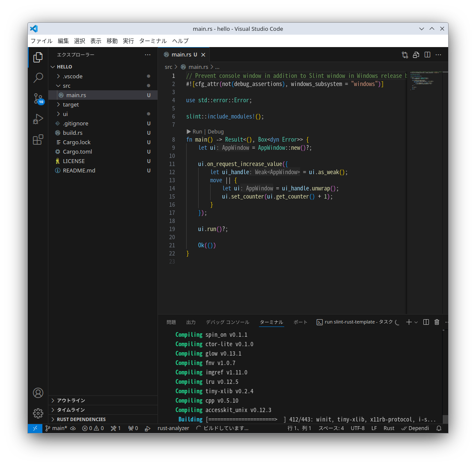Run the program via Run codelens
The image size is (476, 466).
pos(196,131)
